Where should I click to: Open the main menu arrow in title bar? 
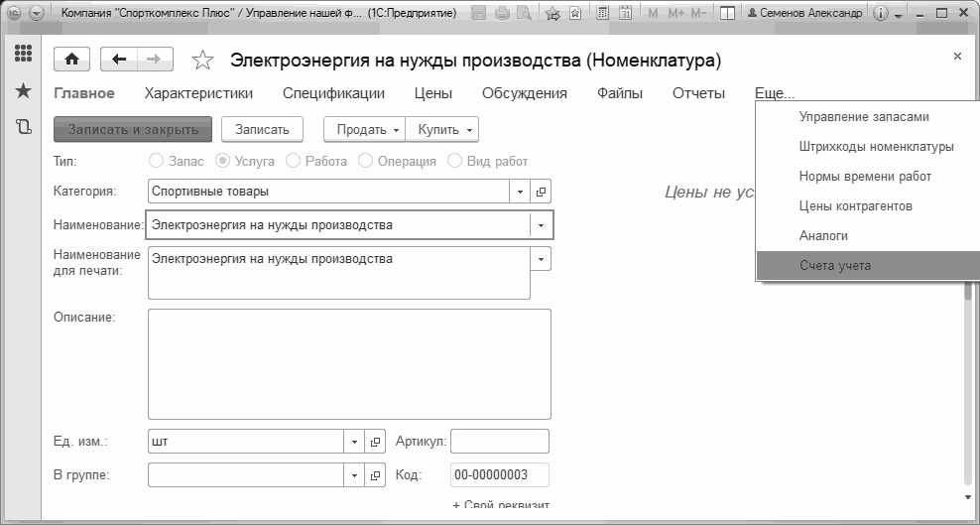(x=37, y=13)
